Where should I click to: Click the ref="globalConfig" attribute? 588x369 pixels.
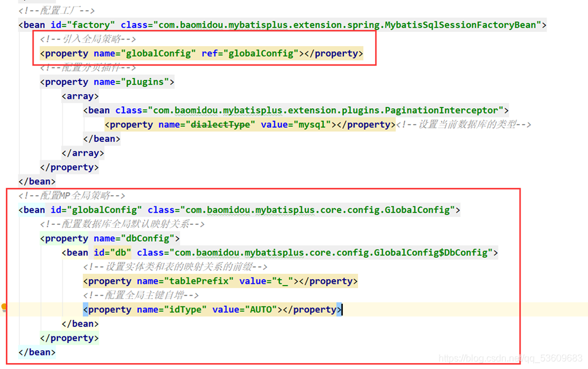[250, 53]
